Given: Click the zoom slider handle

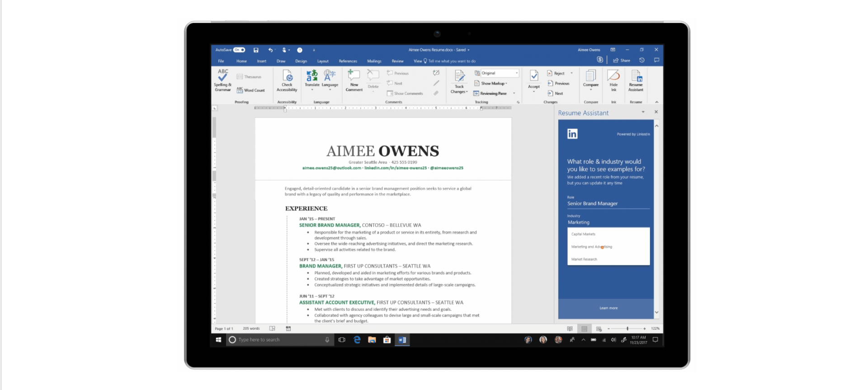Looking at the screenshot, I should pos(627,329).
